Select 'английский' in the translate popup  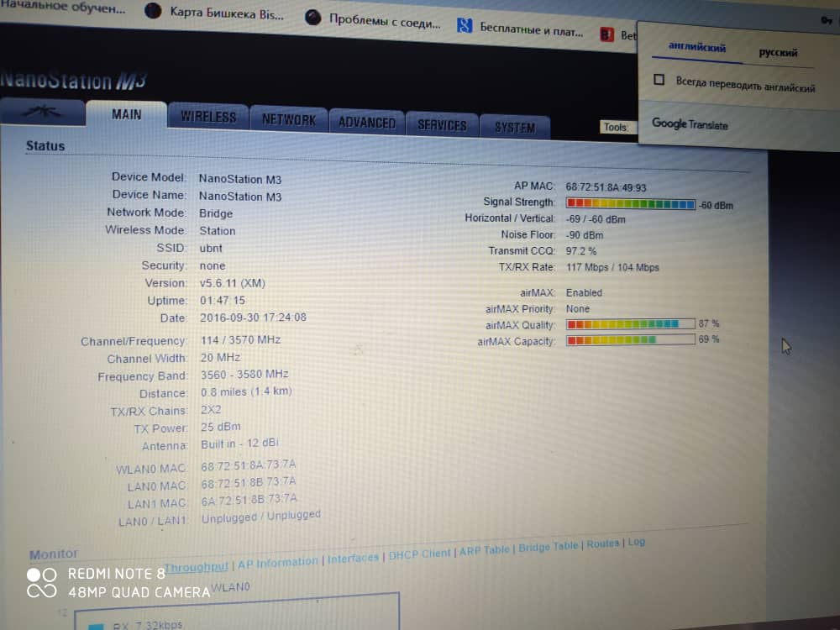(696, 47)
